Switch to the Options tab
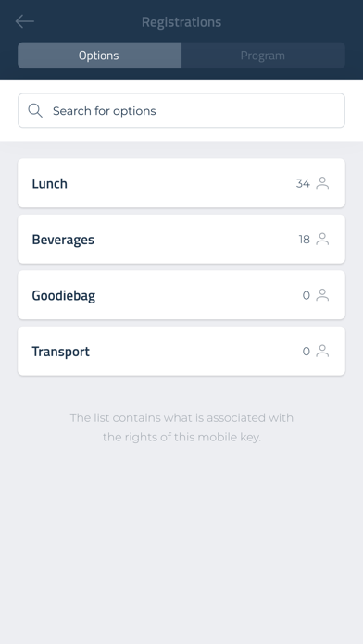The height and width of the screenshot is (644, 363). (99, 55)
